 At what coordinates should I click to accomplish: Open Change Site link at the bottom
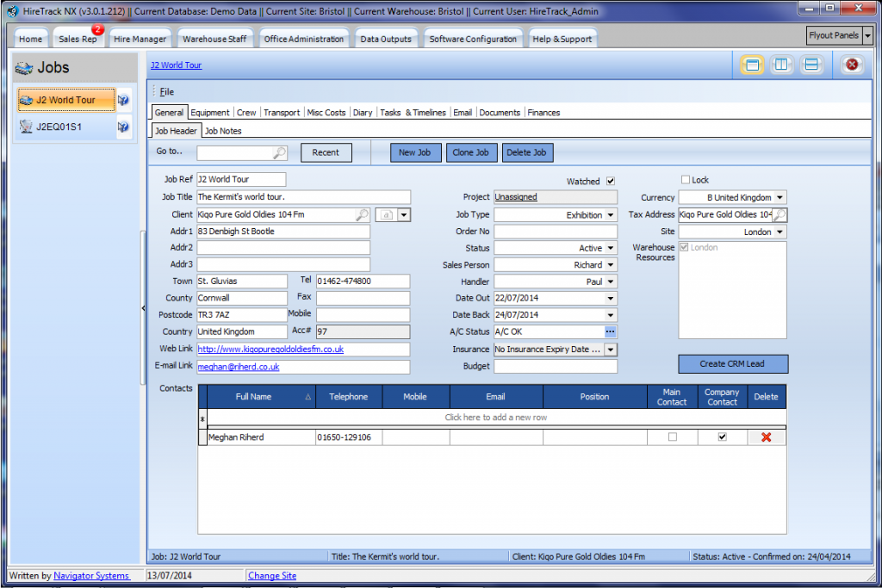point(271,575)
